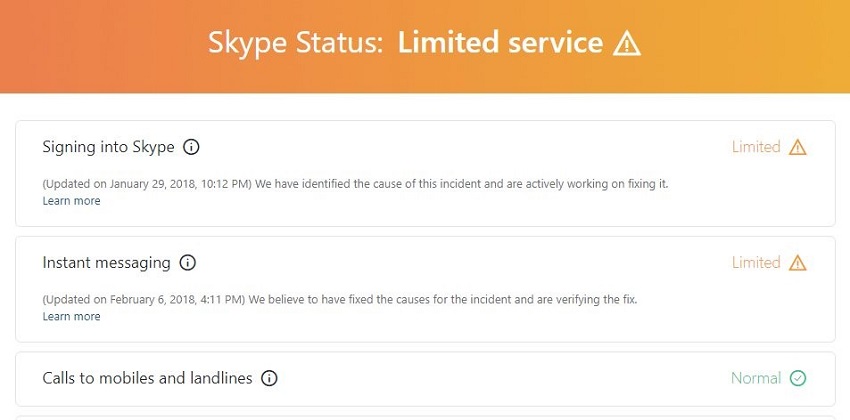Select Calls to mobiles and landlines heading

(x=147, y=378)
